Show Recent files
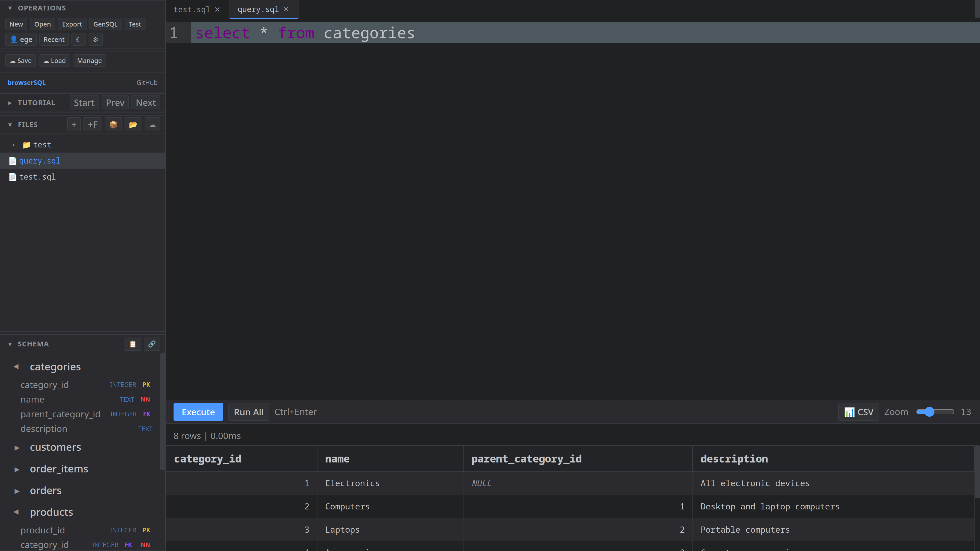The width and height of the screenshot is (980, 551). coord(54,40)
